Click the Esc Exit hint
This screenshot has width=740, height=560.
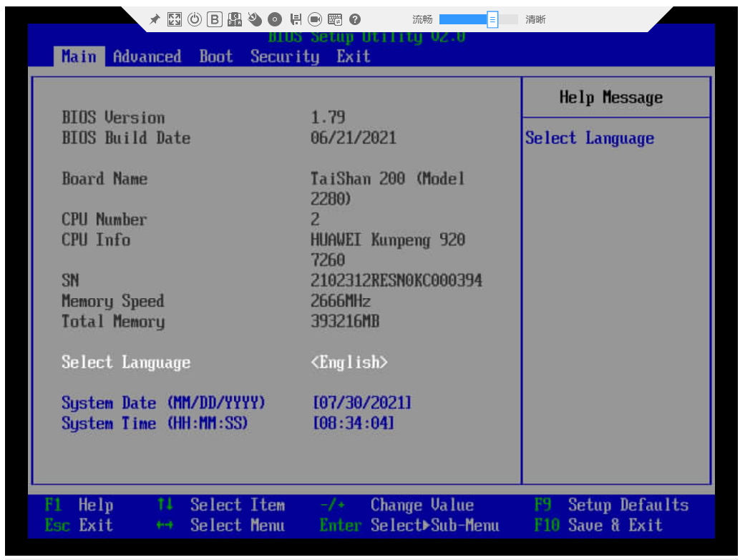click(79, 526)
